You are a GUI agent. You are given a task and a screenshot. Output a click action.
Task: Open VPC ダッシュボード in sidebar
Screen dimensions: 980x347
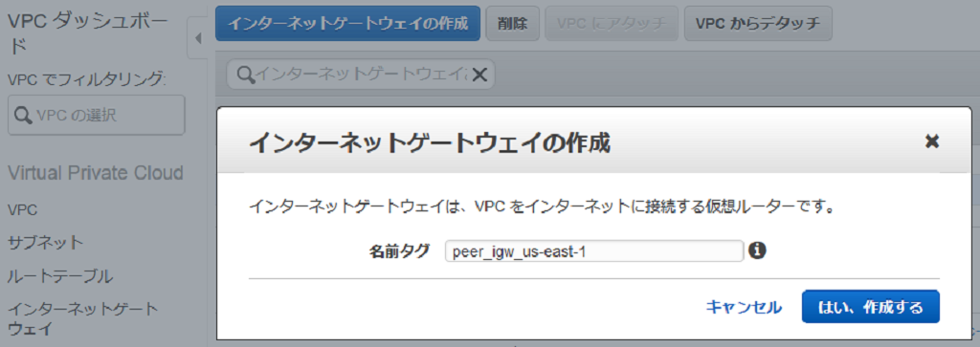pyautogui.click(x=87, y=33)
